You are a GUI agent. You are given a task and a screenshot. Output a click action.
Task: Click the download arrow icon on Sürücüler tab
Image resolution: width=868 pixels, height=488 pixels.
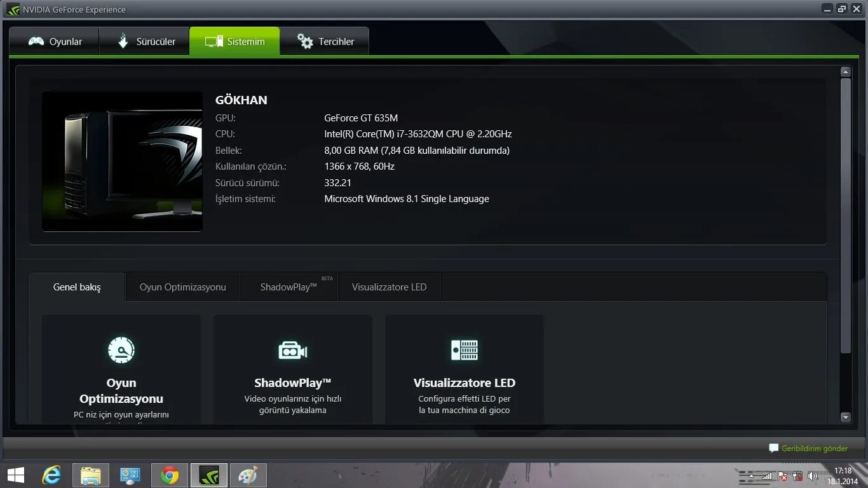point(123,41)
